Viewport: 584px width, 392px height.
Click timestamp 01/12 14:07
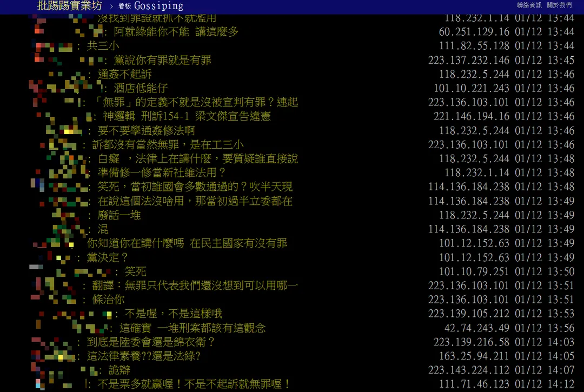[545, 370]
